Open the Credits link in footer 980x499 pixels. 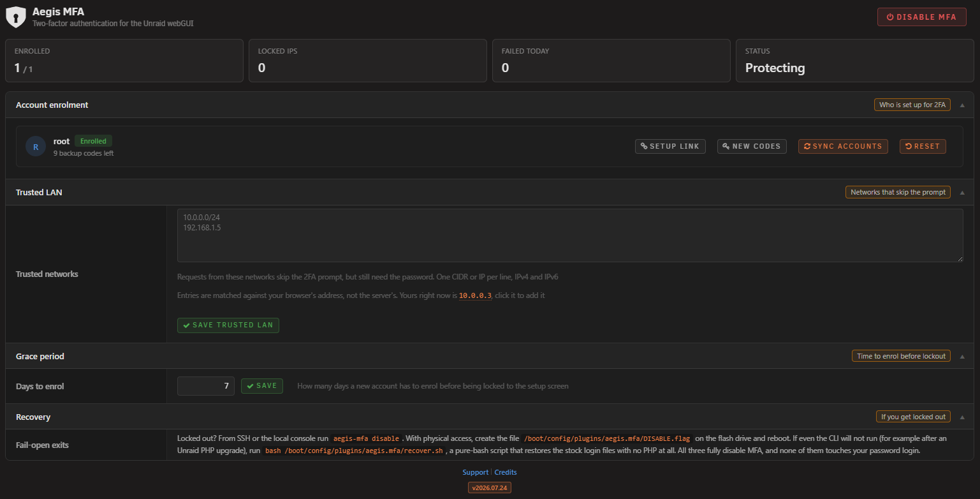point(506,472)
